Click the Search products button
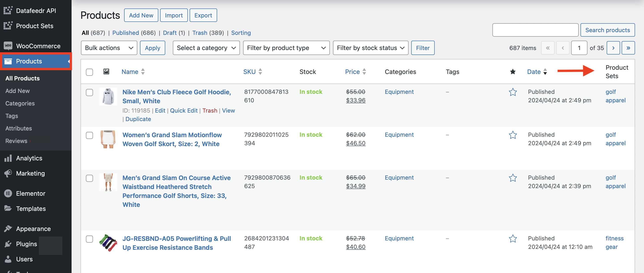The width and height of the screenshot is (644, 273). pyautogui.click(x=608, y=30)
